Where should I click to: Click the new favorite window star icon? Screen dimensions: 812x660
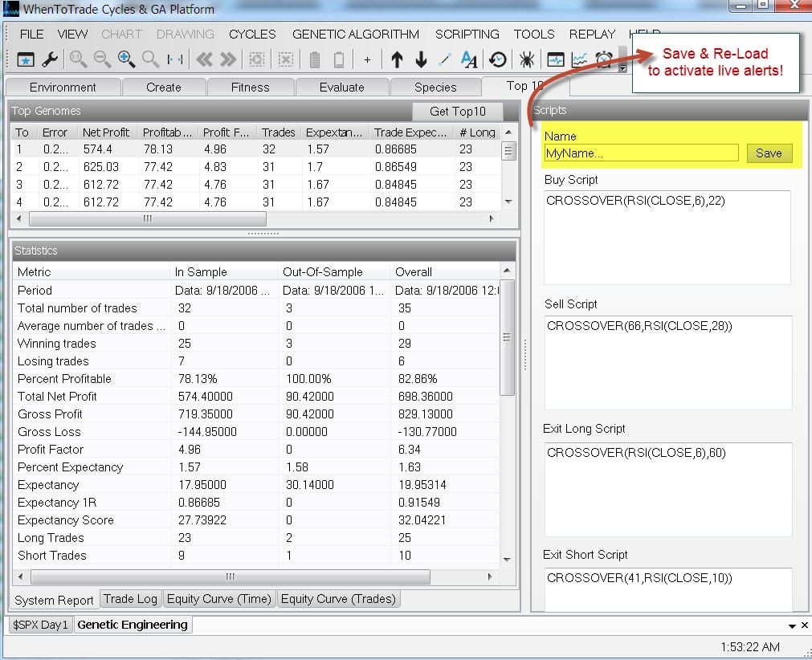pyautogui.click(x=26, y=60)
